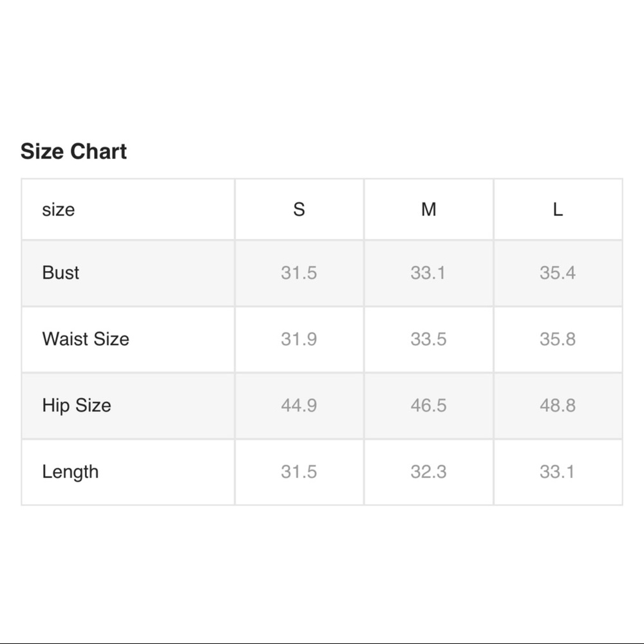644x644 pixels.
Task: Click Length value 33.1 for size L
Action: [x=558, y=471]
